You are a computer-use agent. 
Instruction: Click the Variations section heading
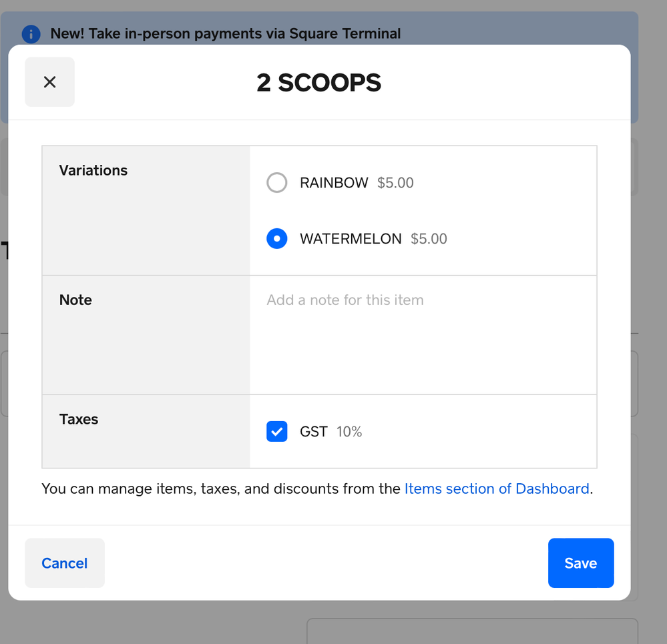[93, 170]
